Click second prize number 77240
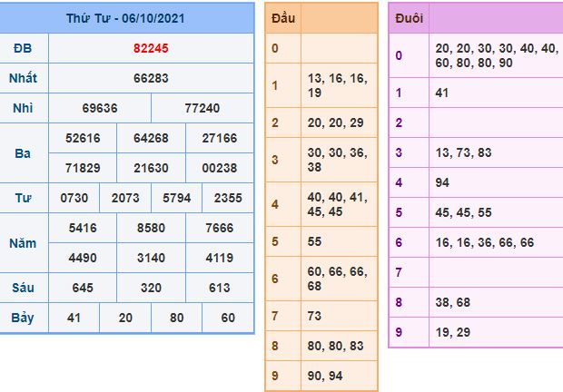The height and width of the screenshot is (392, 563). (x=202, y=107)
